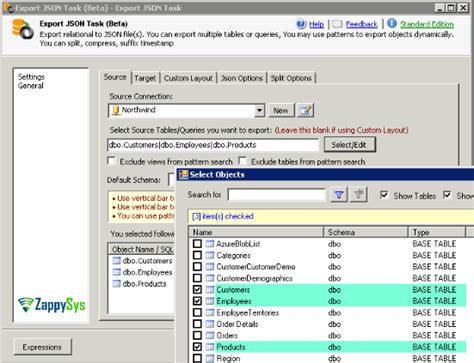Image resolution: width=474 pixels, height=363 pixels.
Task: Click the Select/Edit button
Action: (x=349, y=145)
